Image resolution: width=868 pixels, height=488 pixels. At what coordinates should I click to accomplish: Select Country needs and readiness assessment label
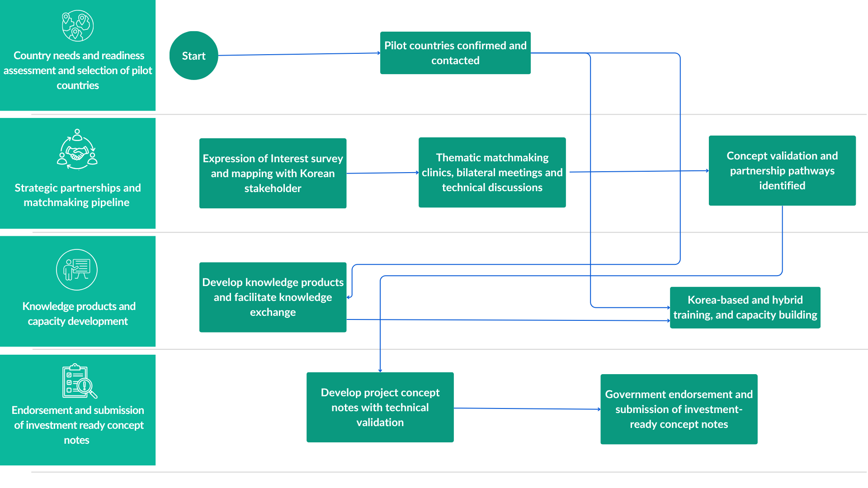(78, 70)
